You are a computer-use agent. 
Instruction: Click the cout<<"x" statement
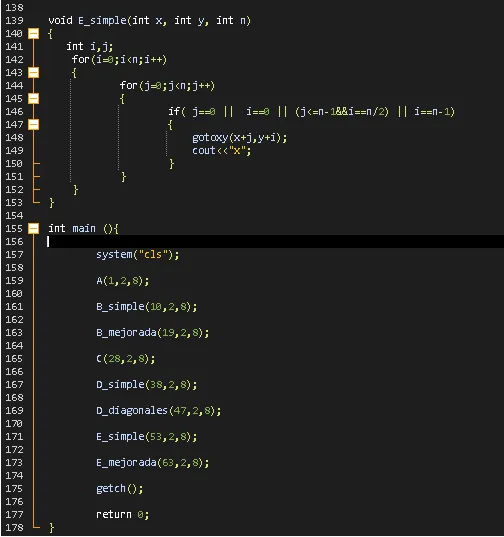[x=222, y=151]
